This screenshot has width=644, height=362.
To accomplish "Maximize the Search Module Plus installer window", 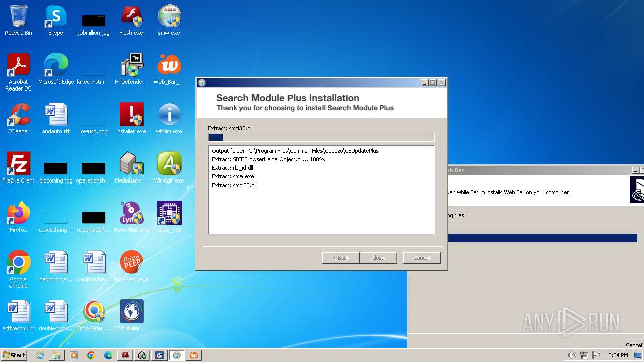I will pos(433,83).
